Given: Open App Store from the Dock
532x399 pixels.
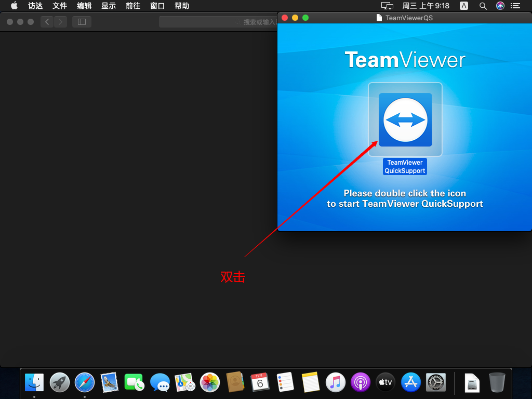Looking at the screenshot, I should click(410, 383).
